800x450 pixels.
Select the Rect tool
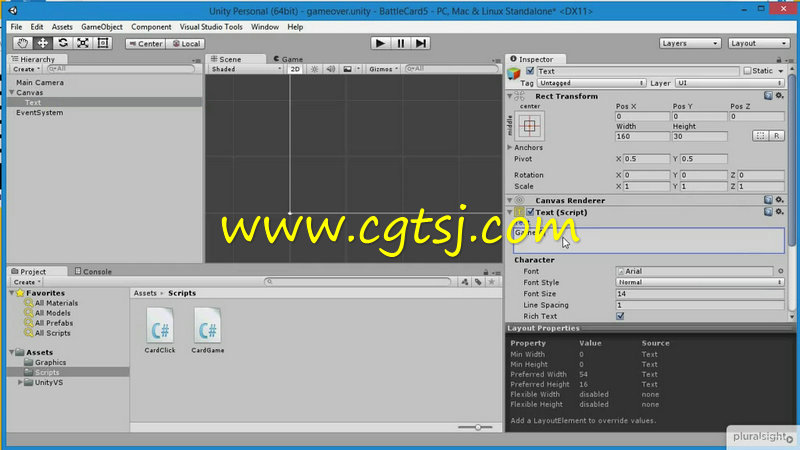tap(103, 43)
